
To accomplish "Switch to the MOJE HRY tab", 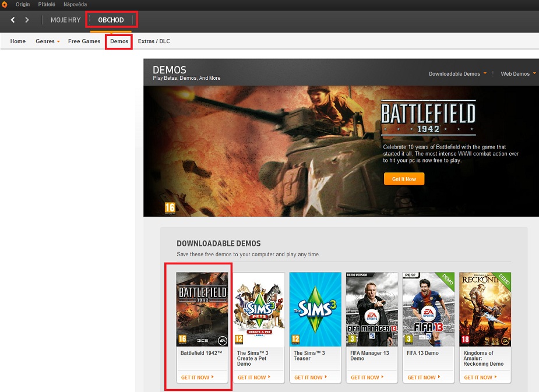I will [66, 20].
